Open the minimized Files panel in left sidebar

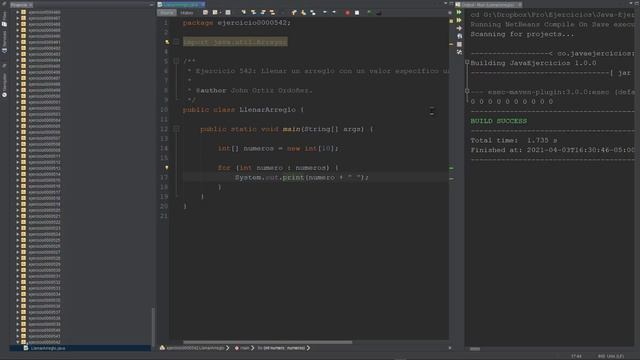click(4, 19)
